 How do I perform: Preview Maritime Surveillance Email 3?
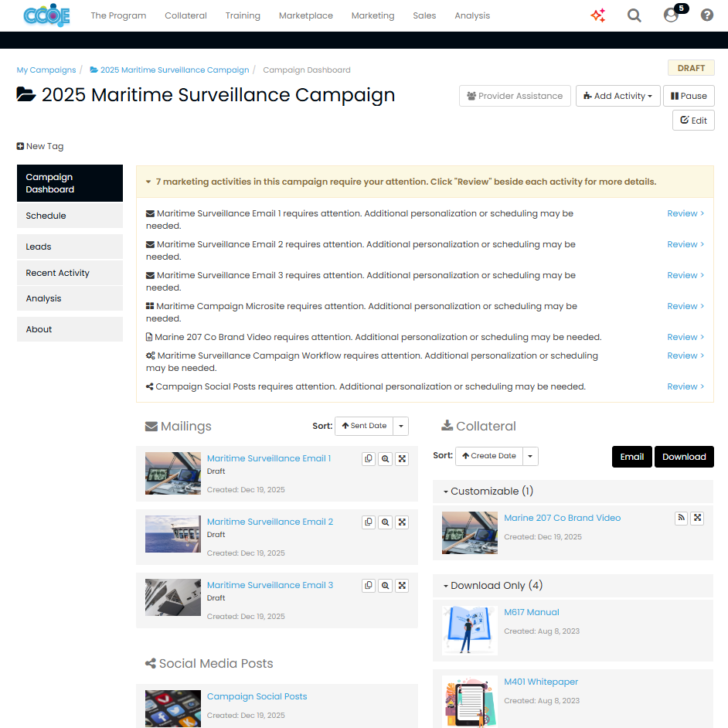pyautogui.click(x=386, y=586)
